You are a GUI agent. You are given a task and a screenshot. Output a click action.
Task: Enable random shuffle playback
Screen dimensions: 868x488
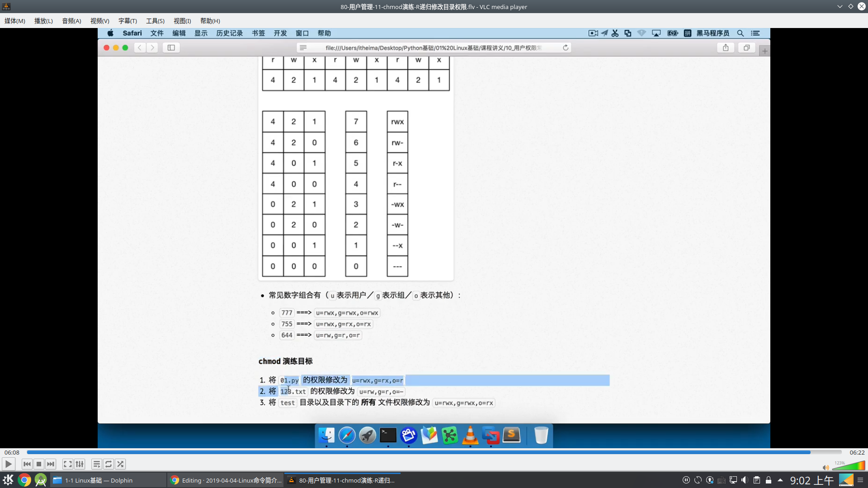[x=120, y=464]
